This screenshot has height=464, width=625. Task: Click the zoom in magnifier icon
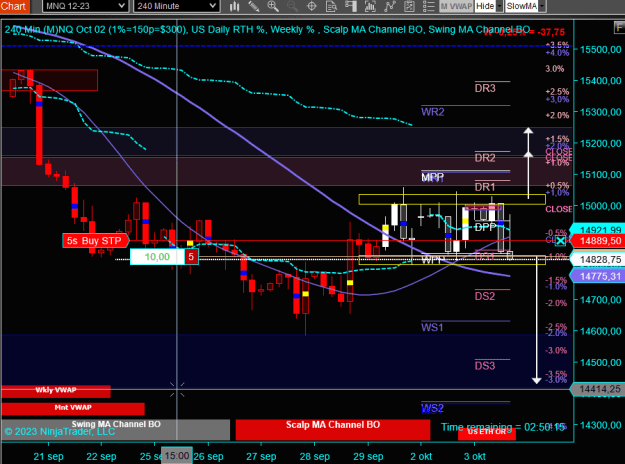click(x=273, y=6)
